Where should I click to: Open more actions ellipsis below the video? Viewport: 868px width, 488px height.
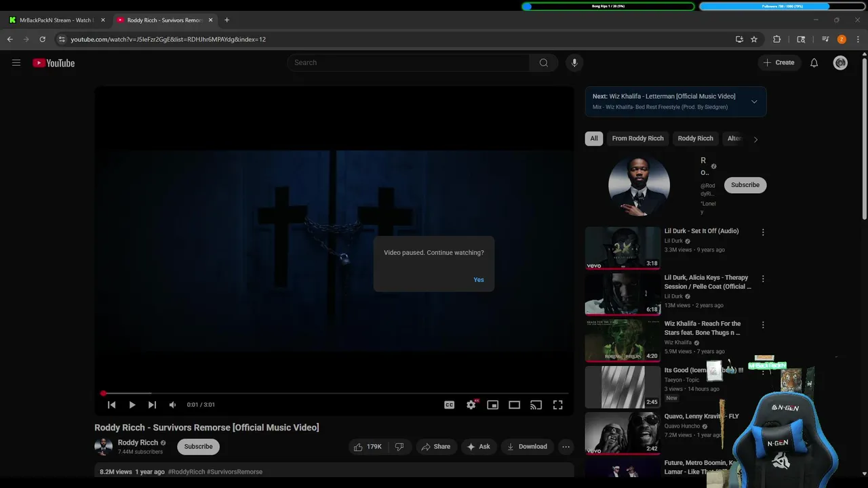[x=566, y=447]
